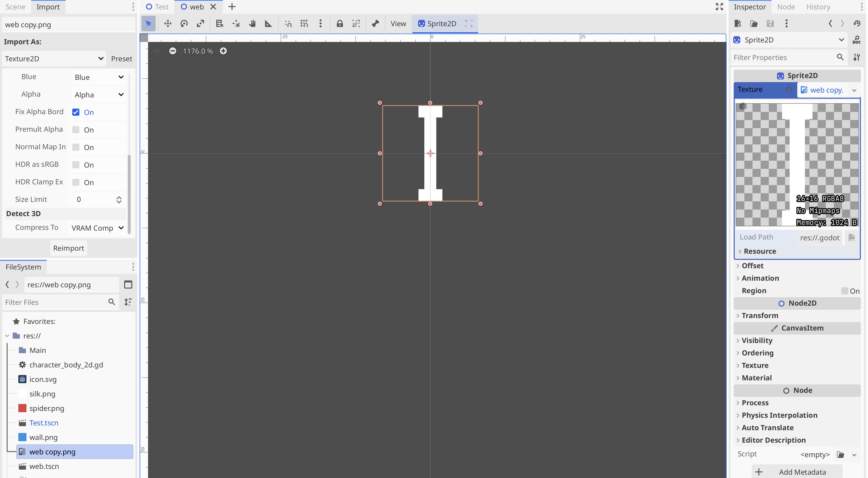Enable the Region checkbox
The width and height of the screenshot is (868, 478).
845,291
